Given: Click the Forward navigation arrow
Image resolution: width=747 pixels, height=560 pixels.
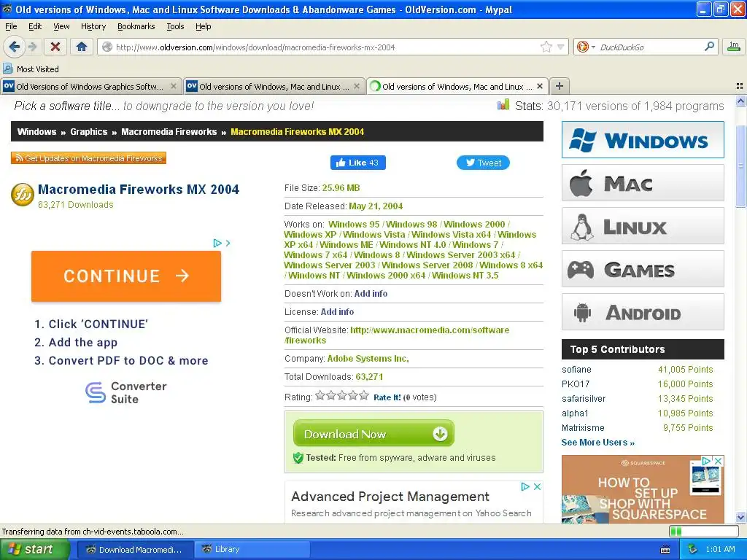Looking at the screenshot, I should (32, 47).
